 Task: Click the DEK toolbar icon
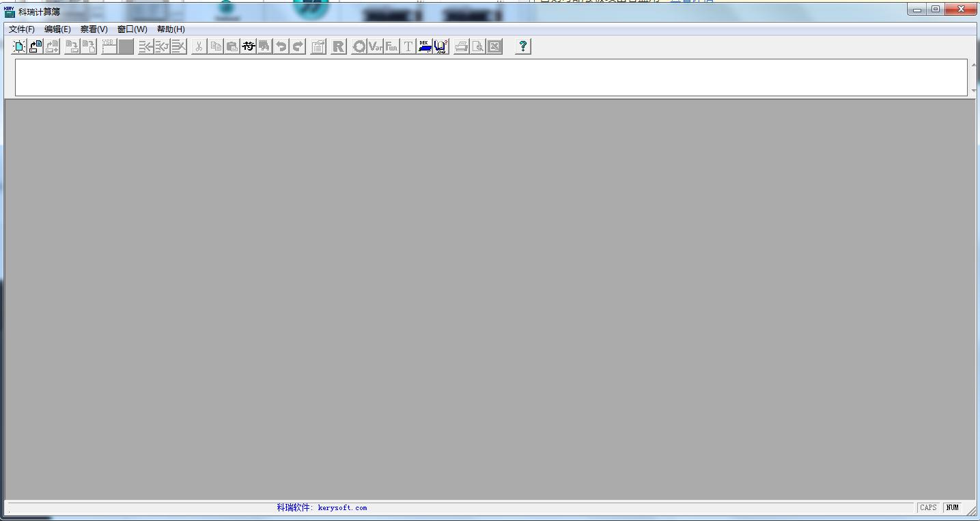[x=425, y=46]
